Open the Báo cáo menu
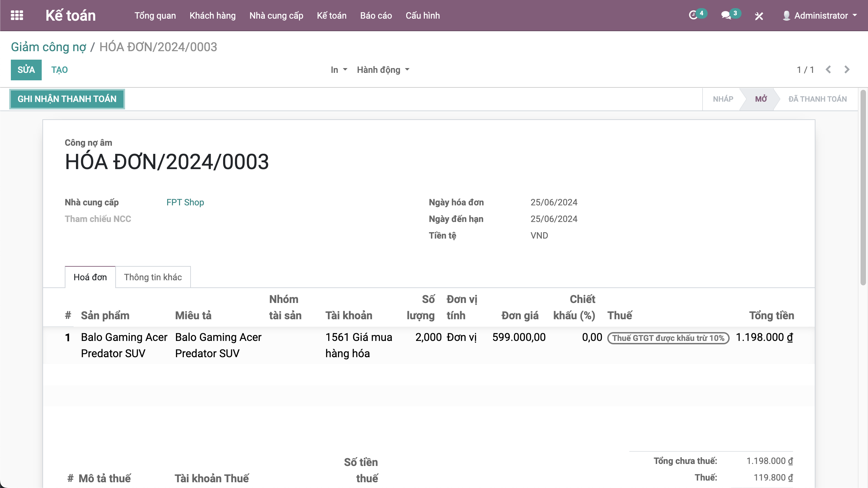Screen dimensions: 868x488 [376, 16]
